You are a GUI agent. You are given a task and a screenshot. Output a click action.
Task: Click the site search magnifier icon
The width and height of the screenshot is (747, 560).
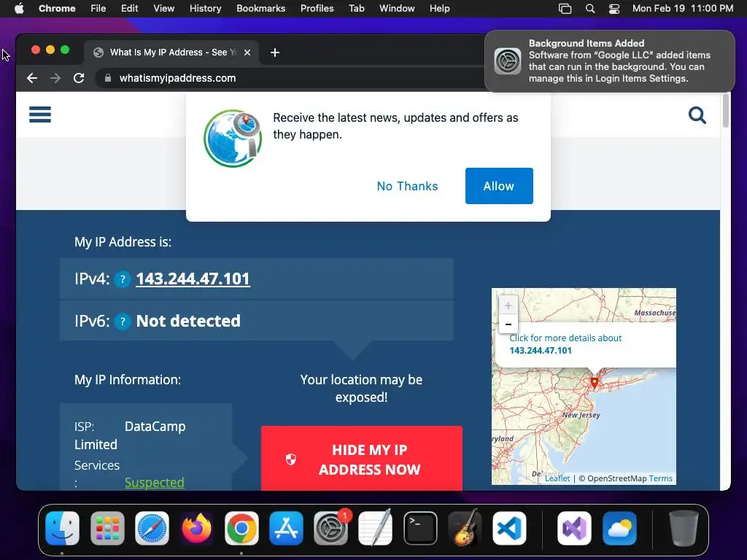point(697,114)
